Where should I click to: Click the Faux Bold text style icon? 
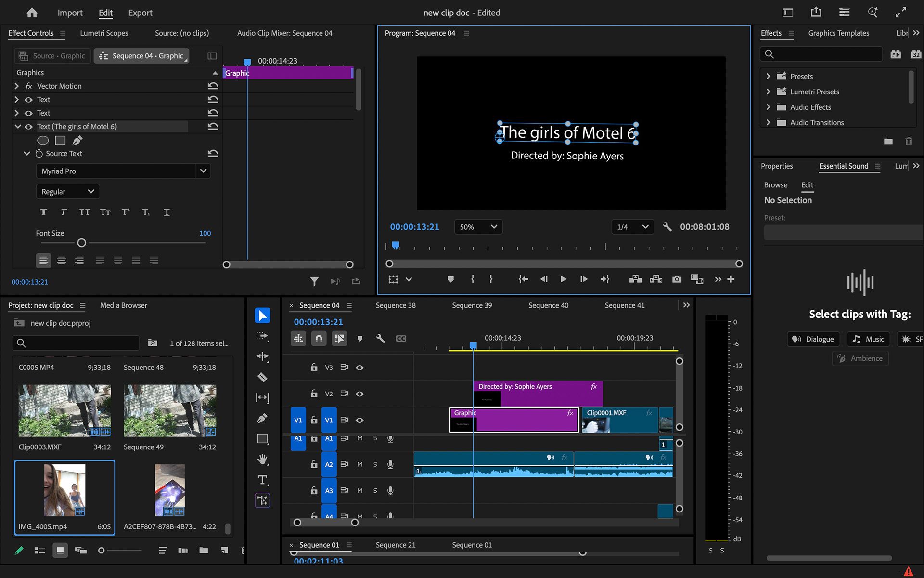click(43, 212)
